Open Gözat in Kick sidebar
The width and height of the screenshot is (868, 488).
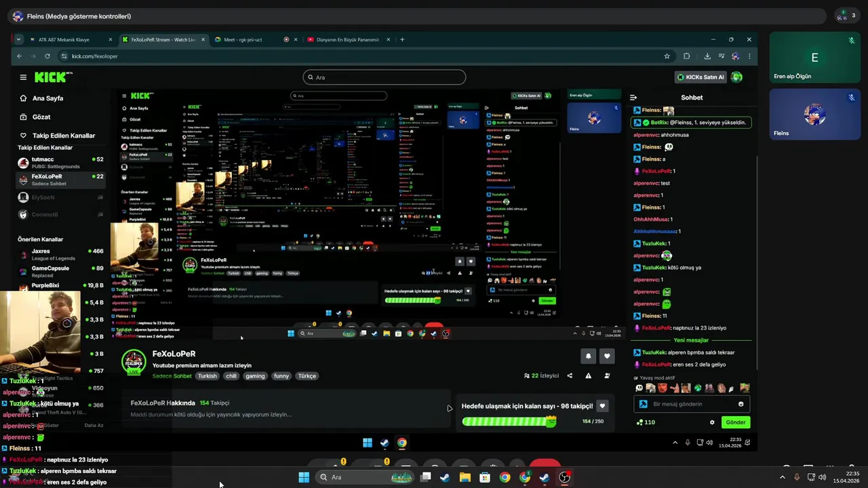pos(41,117)
